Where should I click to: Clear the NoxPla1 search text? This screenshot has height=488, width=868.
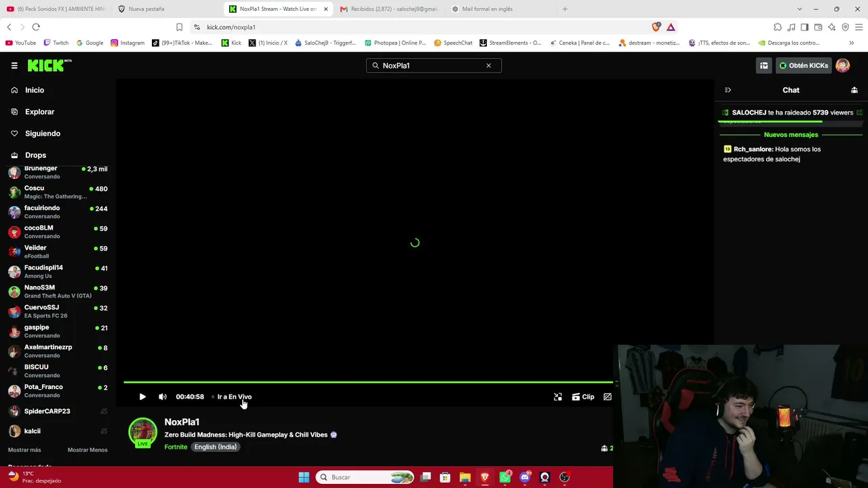click(488, 66)
